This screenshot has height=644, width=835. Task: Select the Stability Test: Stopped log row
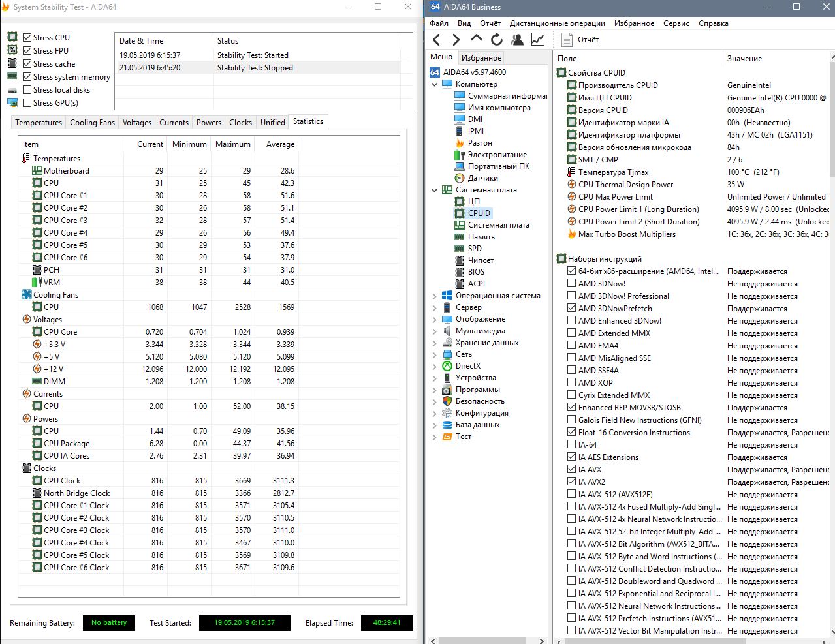pos(255,68)
